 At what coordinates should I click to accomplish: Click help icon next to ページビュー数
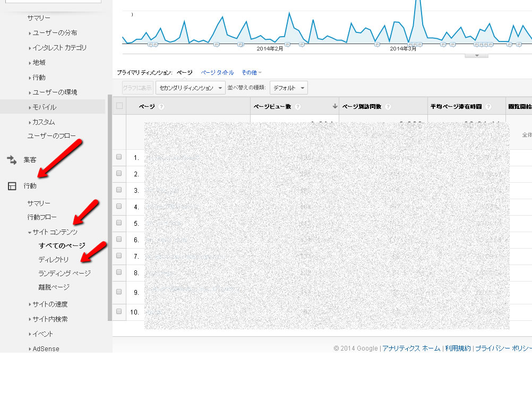click(298, 107)
